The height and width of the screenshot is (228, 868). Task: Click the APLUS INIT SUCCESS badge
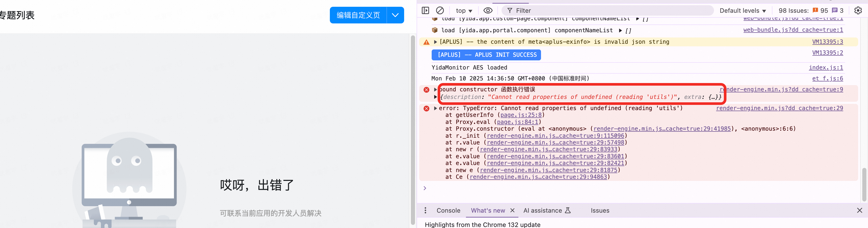tap(486, 55)
